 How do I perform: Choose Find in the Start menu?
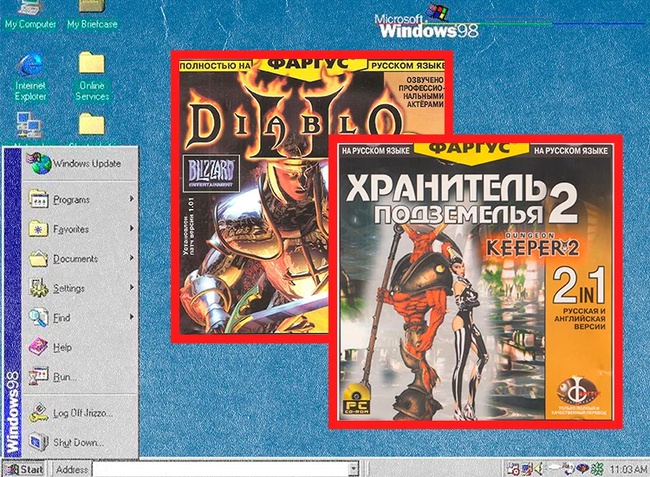(80, 318)
